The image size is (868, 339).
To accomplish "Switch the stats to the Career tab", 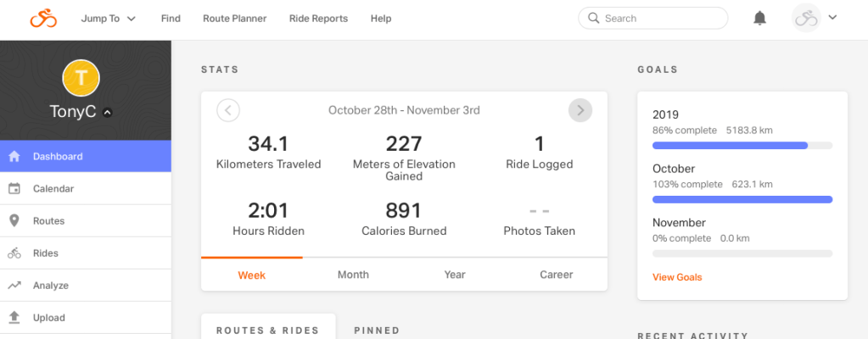I will (556, 275).
